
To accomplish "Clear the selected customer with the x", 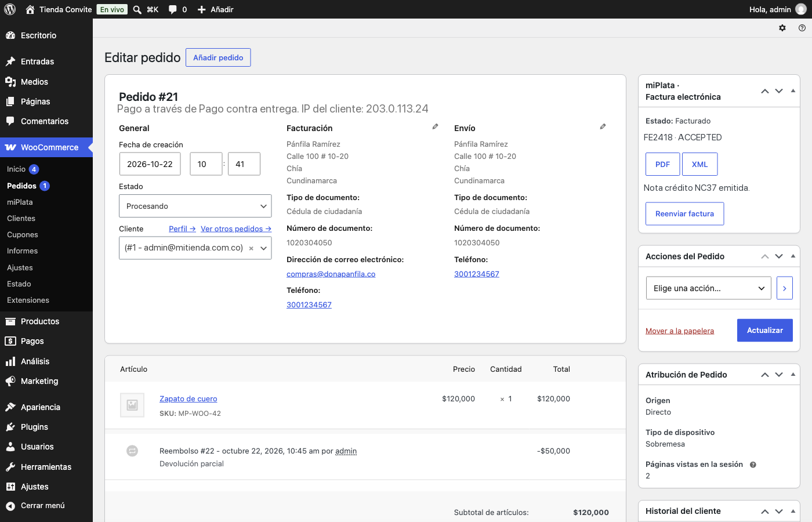I will (x=251, y=248).
